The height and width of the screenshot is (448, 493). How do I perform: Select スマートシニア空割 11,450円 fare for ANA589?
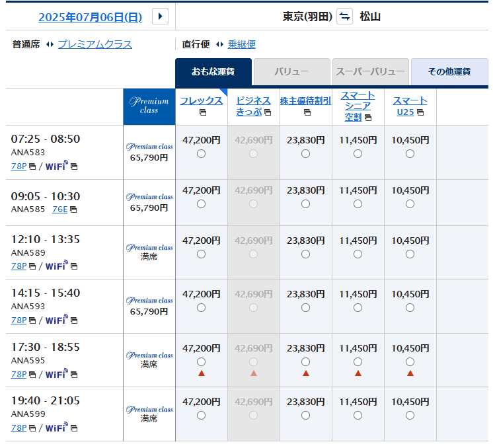pos(358,254)
